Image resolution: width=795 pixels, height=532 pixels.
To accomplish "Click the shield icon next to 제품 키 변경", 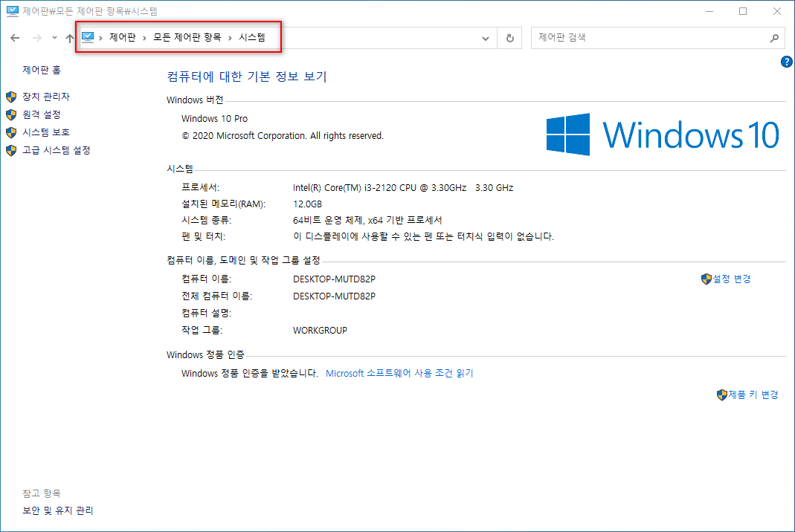I will [x=722, y=395].
